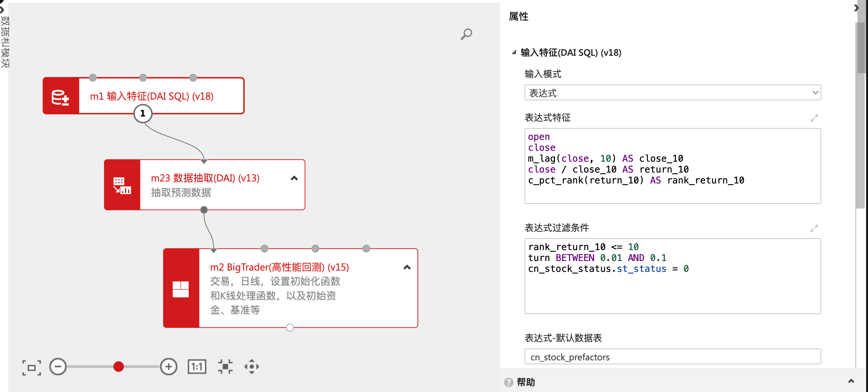This screenshot has width=868, height=392.
Task: Select the m2 BigTrader node title
Action: point(279,267)
